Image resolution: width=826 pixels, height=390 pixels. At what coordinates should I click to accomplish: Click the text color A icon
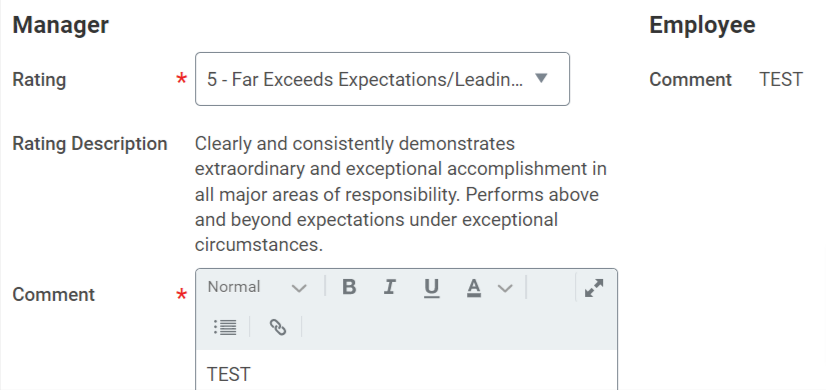click(474, 287)
